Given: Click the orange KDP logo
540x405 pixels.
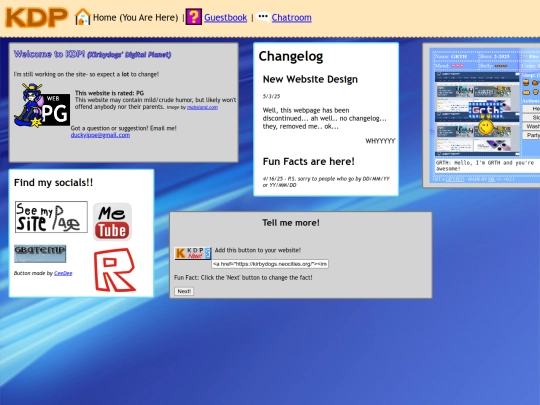Looking at the screenshot, I should [x=37, y=17].
